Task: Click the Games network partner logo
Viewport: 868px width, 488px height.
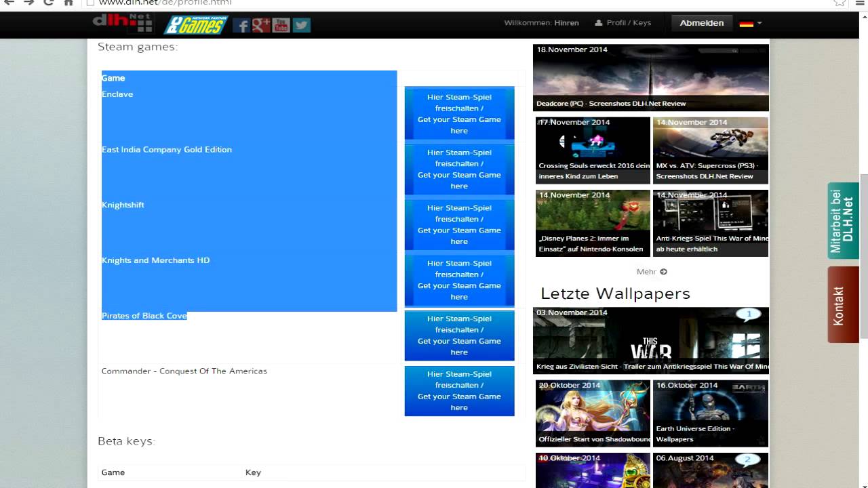Action: [x=196, y=25]
